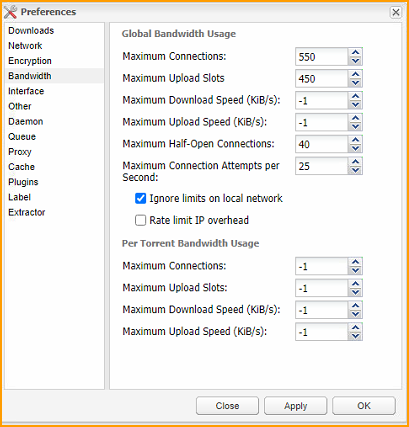Viewport: 409px width, 427px height.
Task: Decrease Maximum Half-Open Connections value
Action: (x=355, y=148)
